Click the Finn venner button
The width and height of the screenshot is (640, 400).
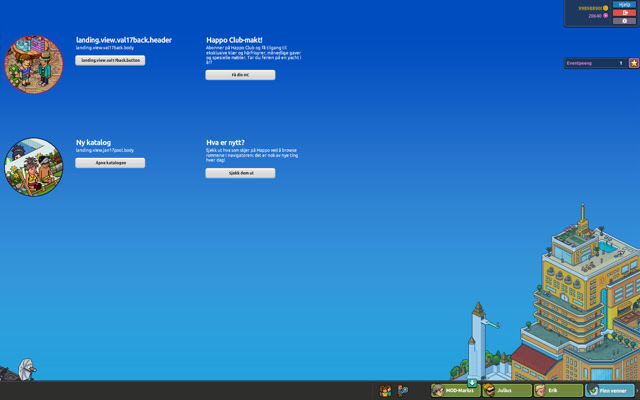pyautogui.click(x=609, y=391)
